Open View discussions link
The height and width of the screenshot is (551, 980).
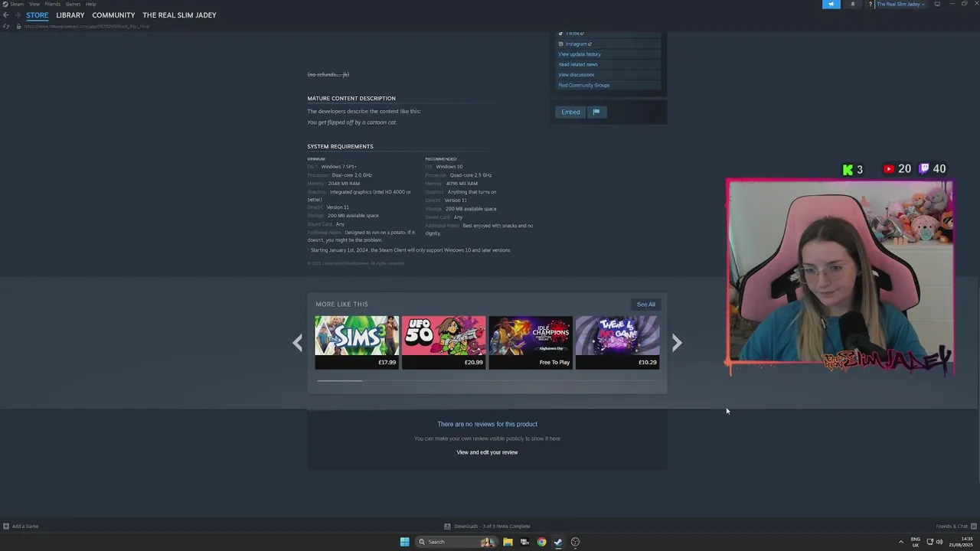pyautogui.click(x=577, y=75)
